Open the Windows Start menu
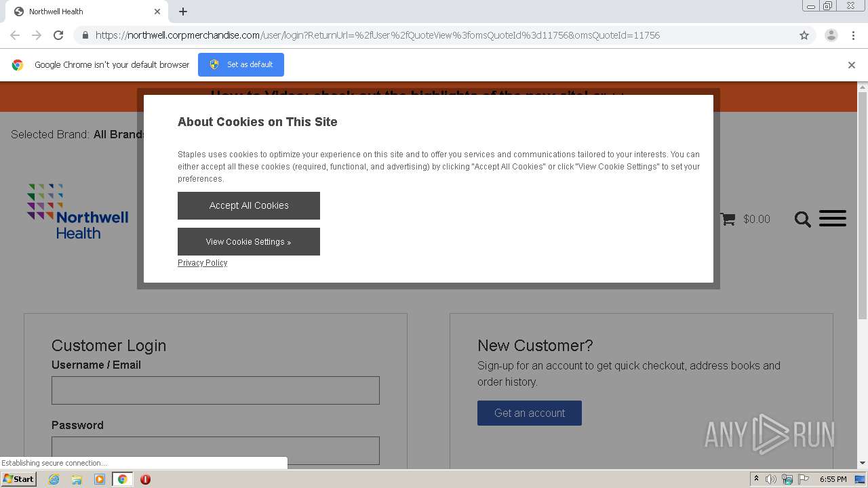 point(19,479)
